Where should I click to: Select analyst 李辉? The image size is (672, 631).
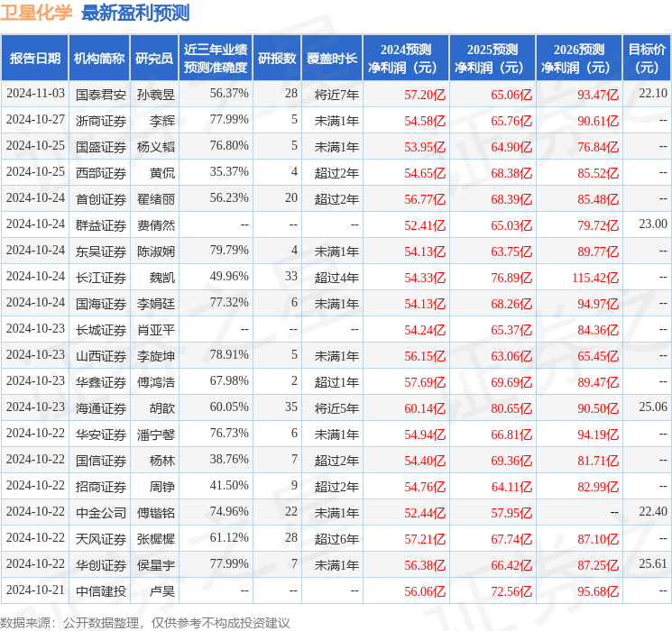(162, 121)
